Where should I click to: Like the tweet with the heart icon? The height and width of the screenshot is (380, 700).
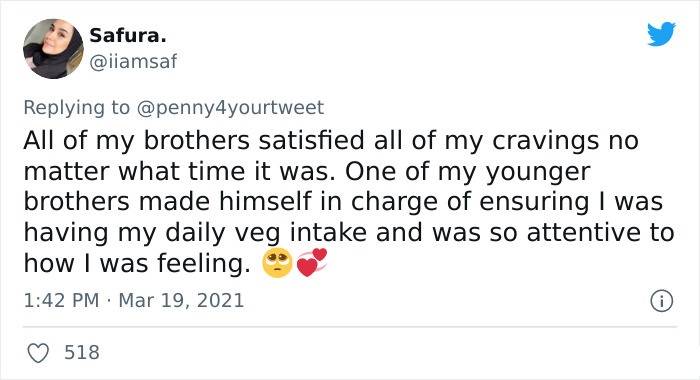click(38, 353)
